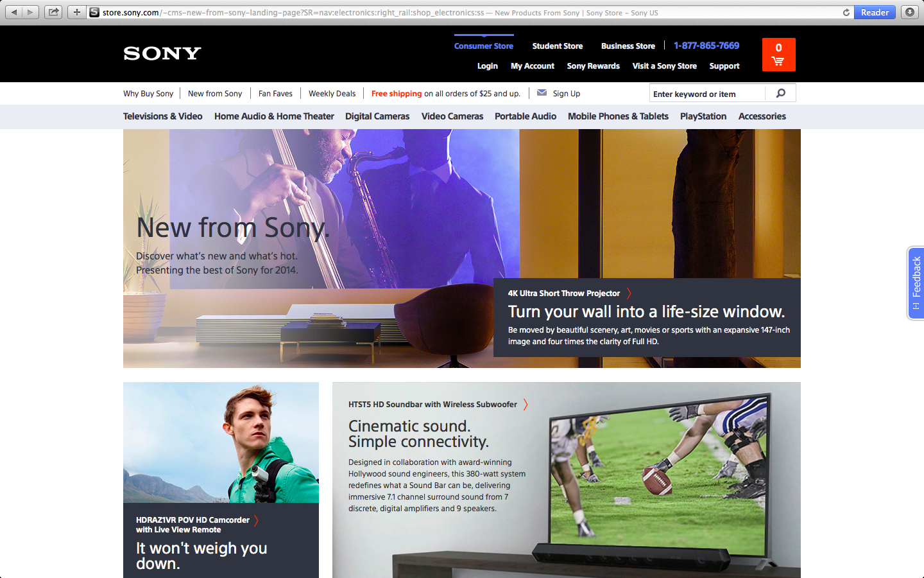
Task: Open Weekly Deals
Action: coord(332,93)
